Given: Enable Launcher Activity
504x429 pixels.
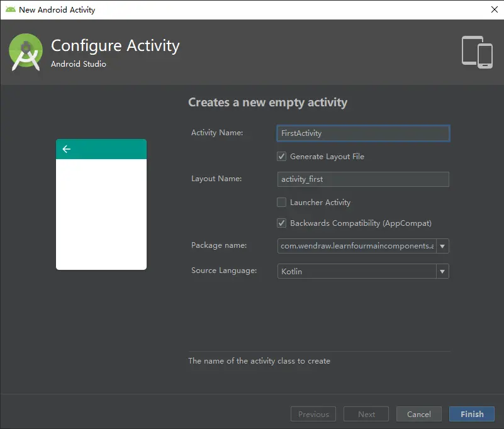Looking at the screenshot, I should coord(281,202).
